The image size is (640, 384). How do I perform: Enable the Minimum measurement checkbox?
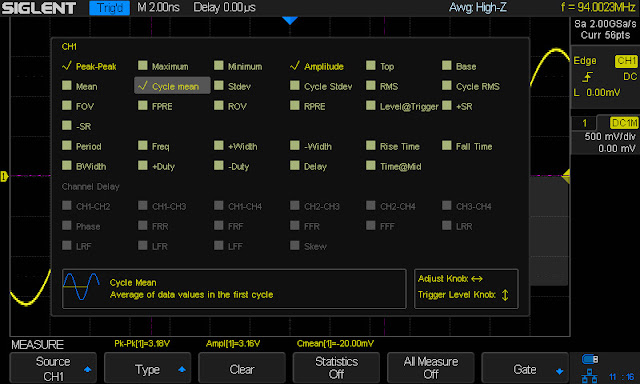pyautogui.click(x=219, y=65)
